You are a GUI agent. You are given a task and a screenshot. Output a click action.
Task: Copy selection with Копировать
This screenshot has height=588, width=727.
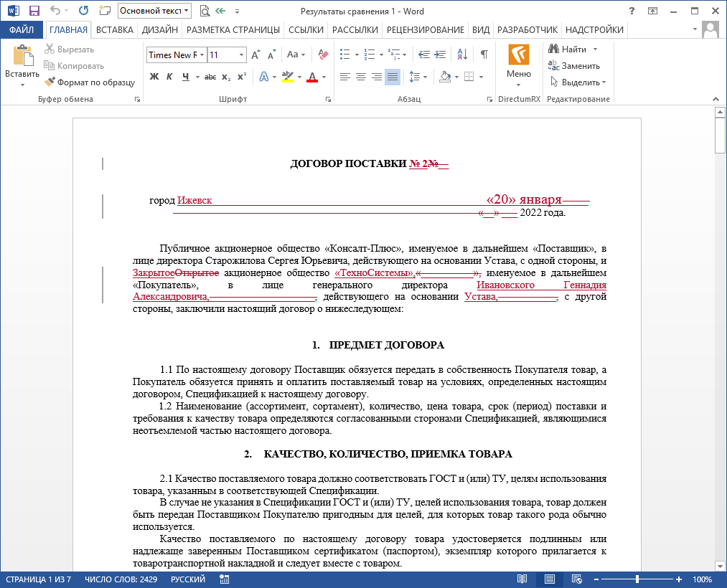tap(74, 66)
